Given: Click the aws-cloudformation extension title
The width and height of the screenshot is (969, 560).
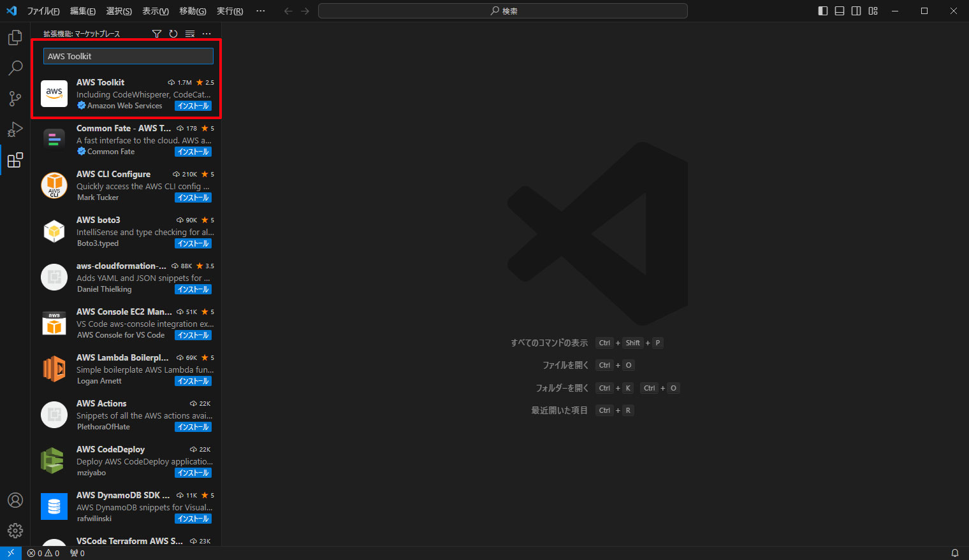Looking at the screenshot, I should 121,266.
